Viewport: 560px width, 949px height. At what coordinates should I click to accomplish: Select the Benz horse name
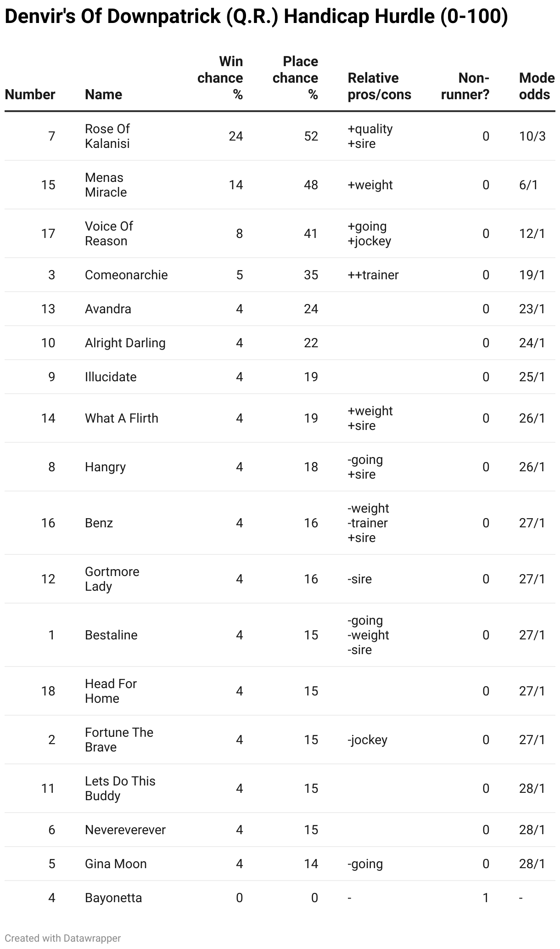click(99, 523)
